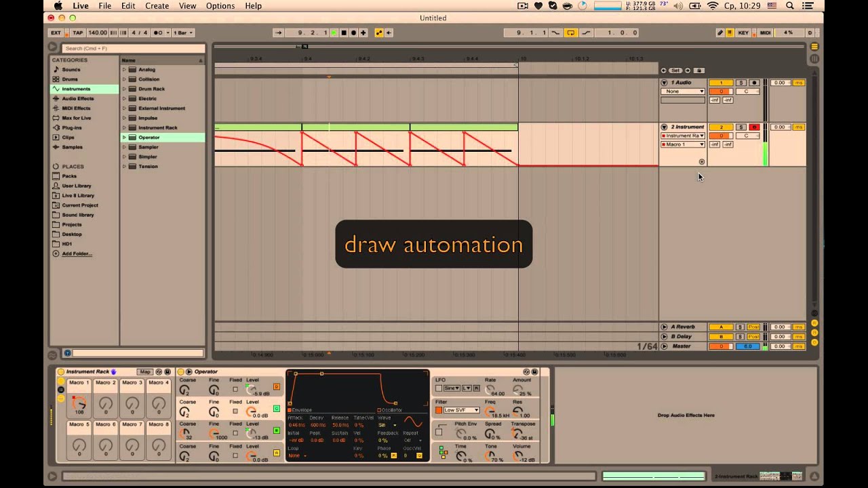
Task: Open the View menu
Action: 188,6
